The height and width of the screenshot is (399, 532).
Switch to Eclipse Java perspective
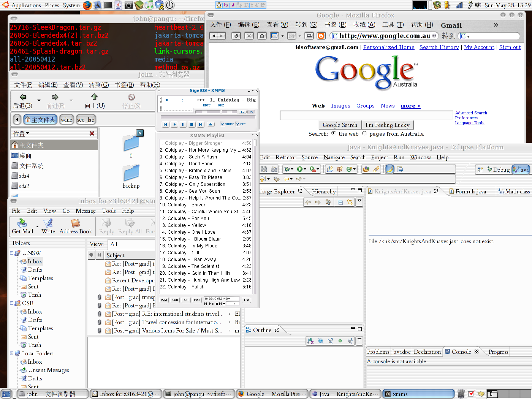[x=521, y=170]
